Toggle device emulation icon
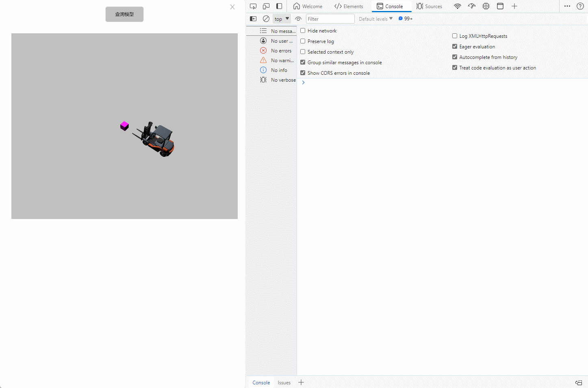This screenshot has height=388, width=588. (x=266, y=6)
